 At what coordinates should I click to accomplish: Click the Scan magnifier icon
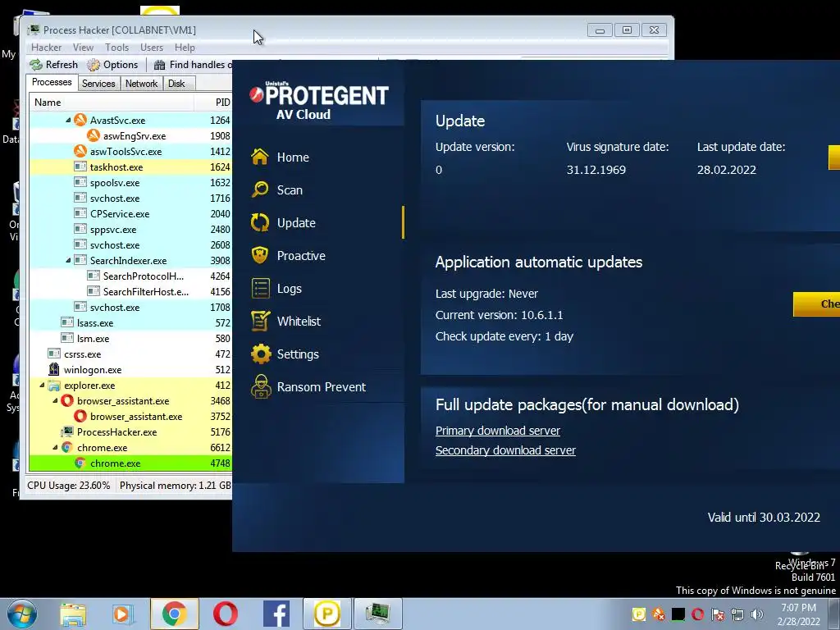pyautogui.click(x=260, y=189)
